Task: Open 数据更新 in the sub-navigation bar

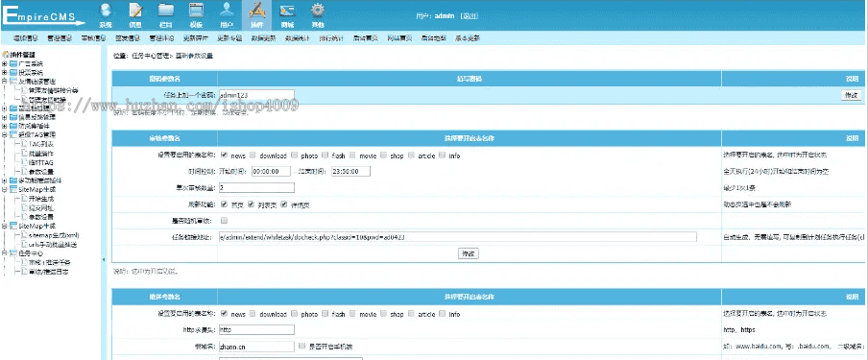Action: point(263,38)
